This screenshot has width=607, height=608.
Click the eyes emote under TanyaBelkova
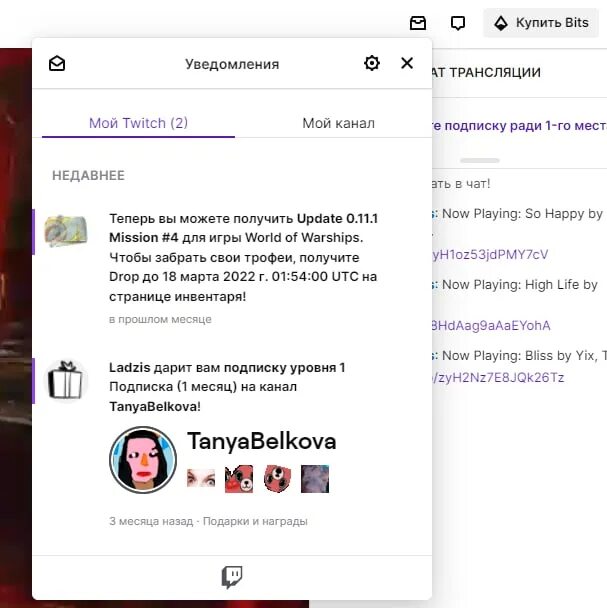click(201, 479)
